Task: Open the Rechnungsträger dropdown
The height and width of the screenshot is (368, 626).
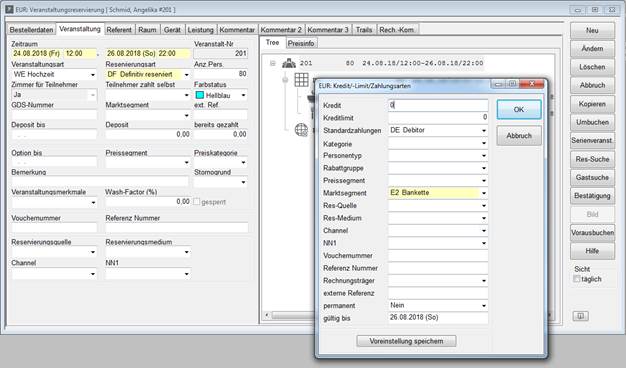Action: (484, 281)
